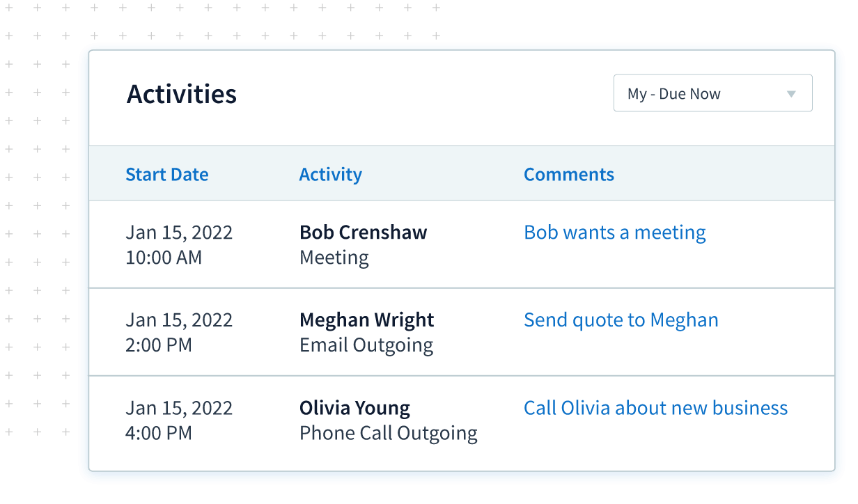The image size is (858, 504).
Task: Click the Email Outgoing activity type
Action: pyautogui.click(x=366, y=345)
